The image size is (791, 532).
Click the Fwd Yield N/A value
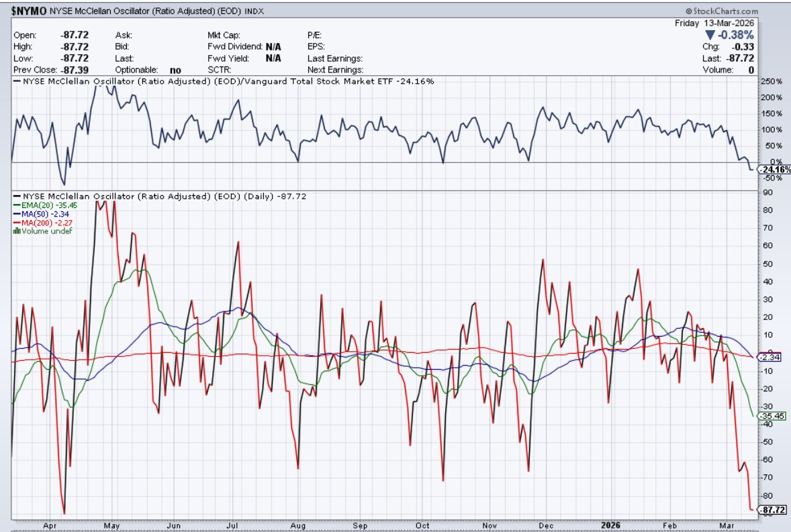pos(273,58)
